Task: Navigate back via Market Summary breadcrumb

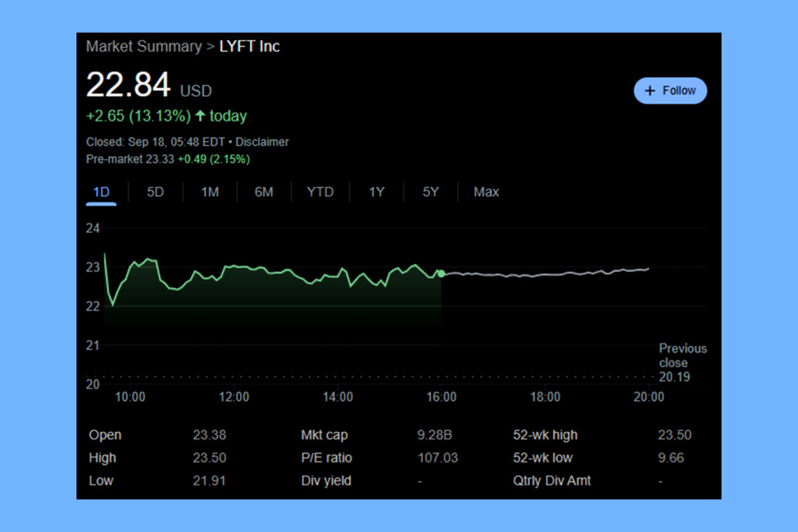Action: click(143, 47)
